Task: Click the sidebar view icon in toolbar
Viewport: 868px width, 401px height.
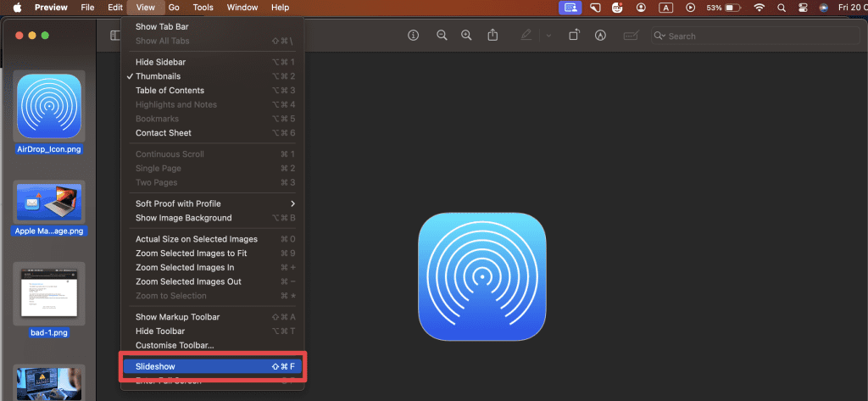Action: (x=115, y=36)
